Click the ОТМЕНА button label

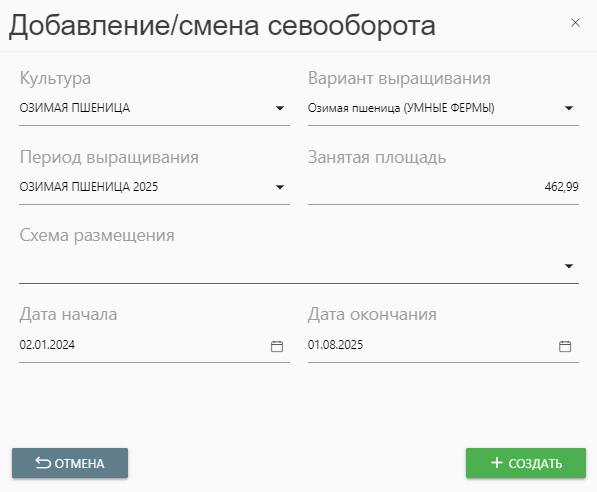coord(79,464)
